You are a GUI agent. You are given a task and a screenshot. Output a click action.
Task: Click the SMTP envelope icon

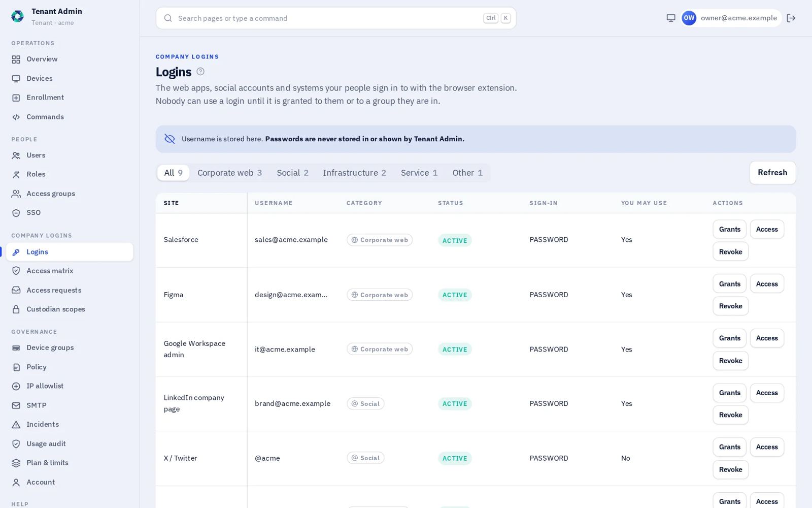[x=16, y=405]
